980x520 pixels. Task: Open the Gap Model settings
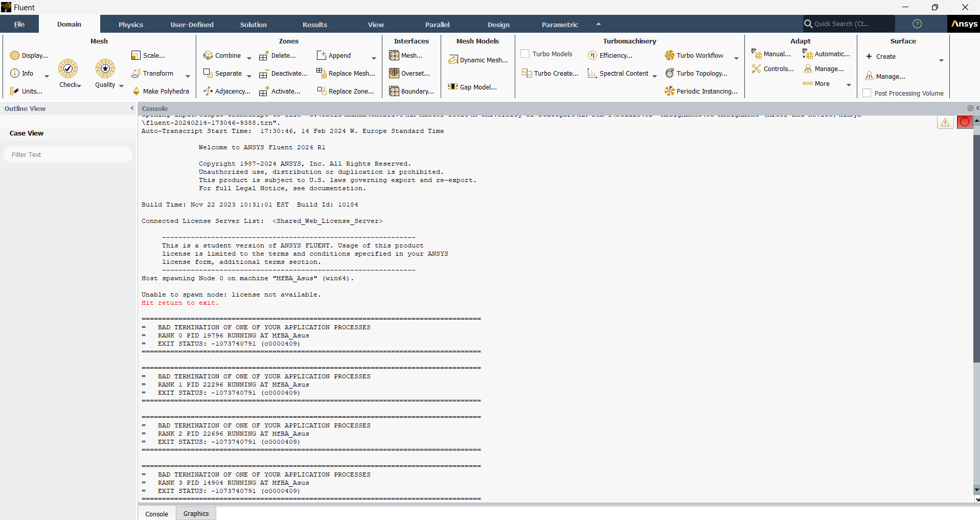point(472,87)
